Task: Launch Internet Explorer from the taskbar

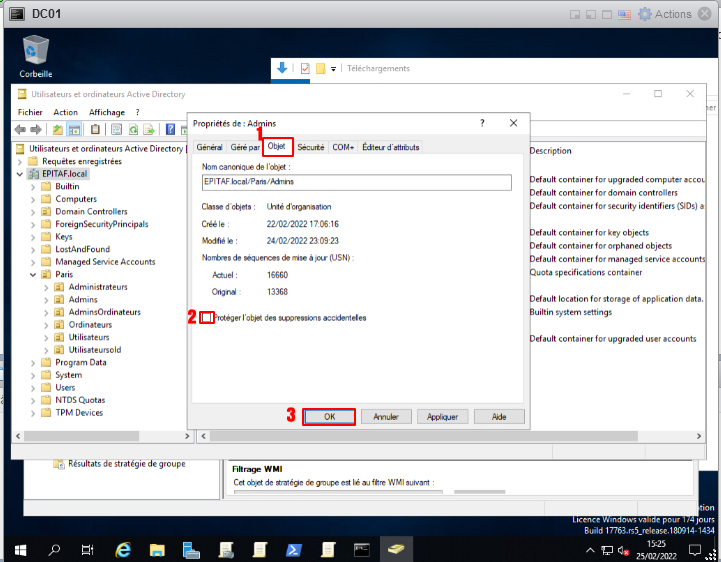Action: pos(123,549)
